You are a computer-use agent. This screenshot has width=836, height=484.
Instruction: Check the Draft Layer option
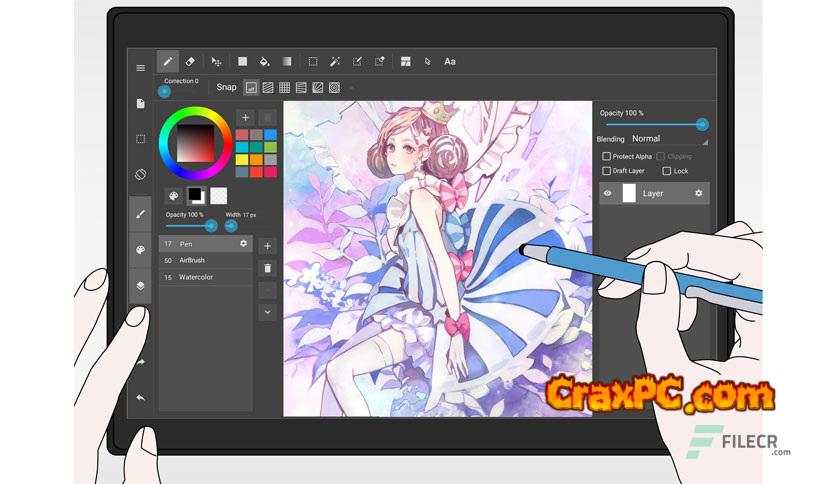pyautogui.click(x=606, y=171)
